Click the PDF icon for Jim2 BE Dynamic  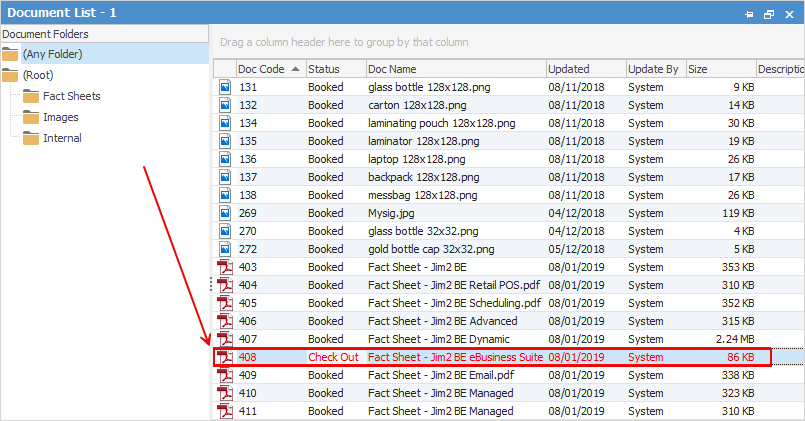pos(225,339)
